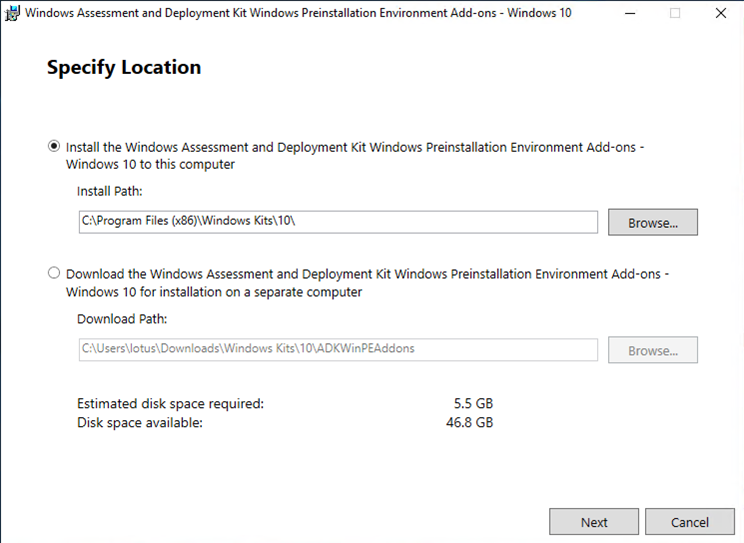
Task: Click the disabled Download Path text field
Action: click(x=338, y=349)
